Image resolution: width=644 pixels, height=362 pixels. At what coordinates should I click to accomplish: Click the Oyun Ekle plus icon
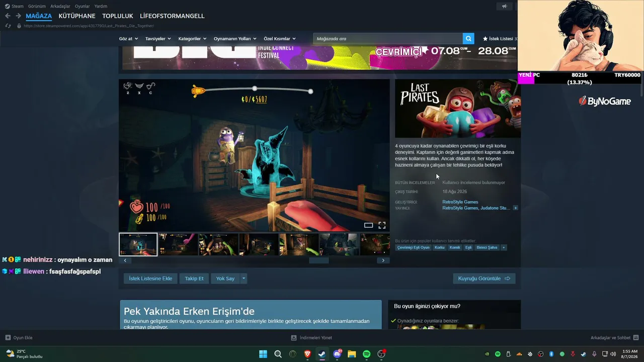tap(8, 338)
